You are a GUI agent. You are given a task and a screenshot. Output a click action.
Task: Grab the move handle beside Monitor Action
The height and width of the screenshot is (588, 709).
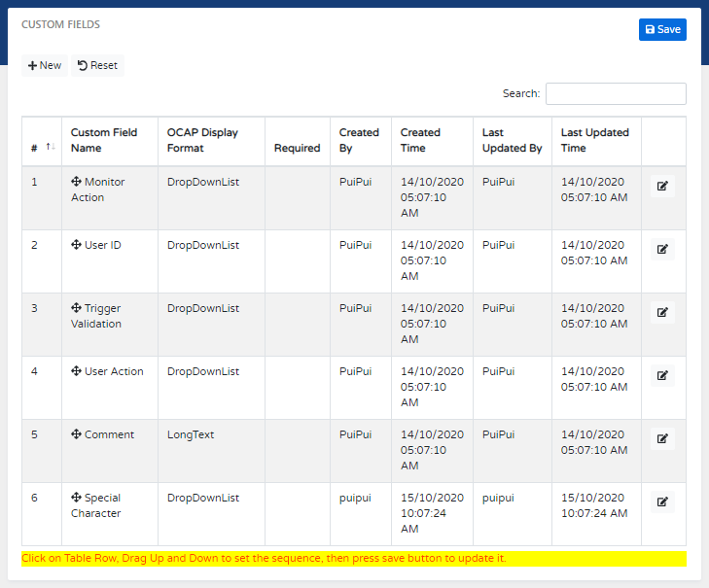click(77, 182)
